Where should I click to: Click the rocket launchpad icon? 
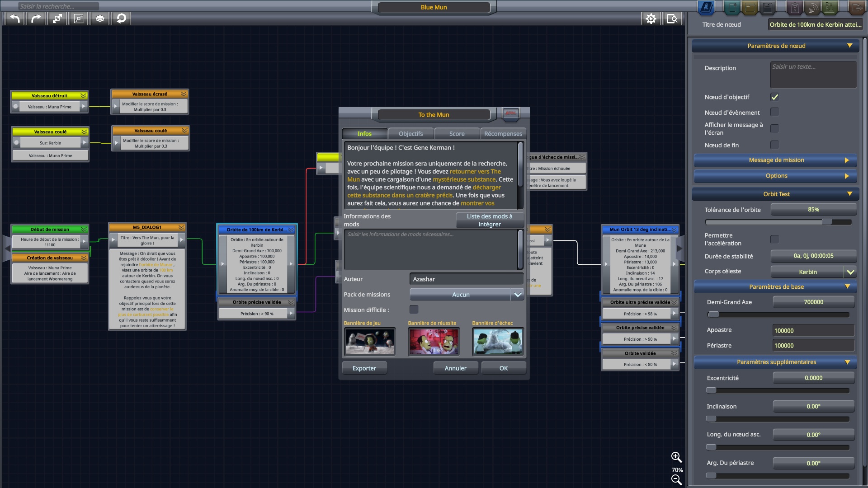click(x=830, y=7)
